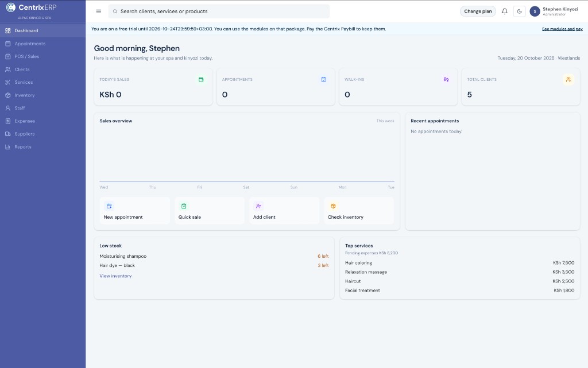Click the date 'Tuesday, 20 October 2026 · Westlands'
The image size is (588, 368).
click(x=539, y=58)
